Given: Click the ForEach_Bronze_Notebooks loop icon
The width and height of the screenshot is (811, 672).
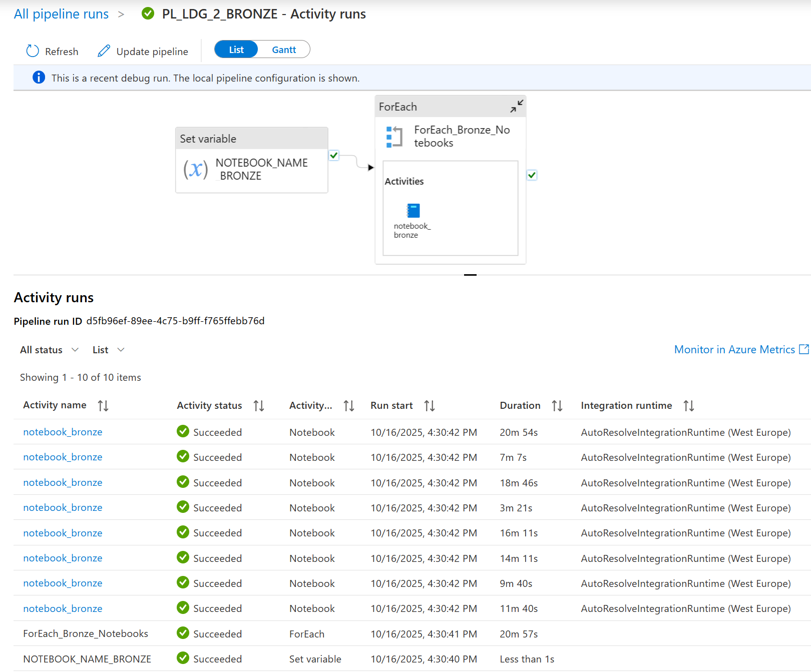Looking at the screenshot, I should tap(394, 137).
